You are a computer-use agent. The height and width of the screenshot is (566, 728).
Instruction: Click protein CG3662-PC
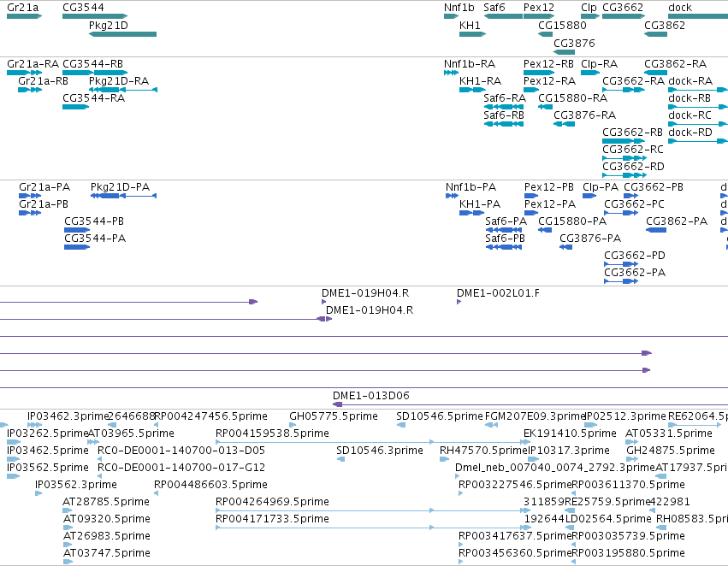pyautogui.click(x=621, y=213)
